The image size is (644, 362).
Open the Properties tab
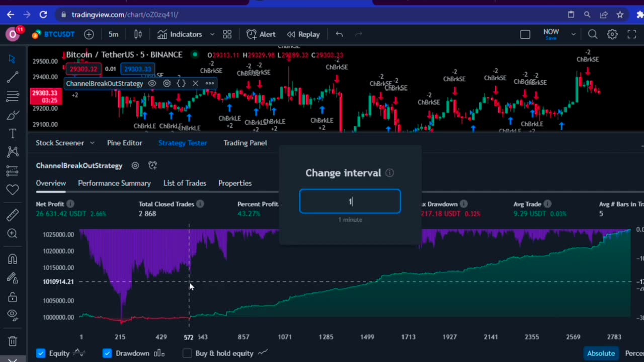(235, 183)
